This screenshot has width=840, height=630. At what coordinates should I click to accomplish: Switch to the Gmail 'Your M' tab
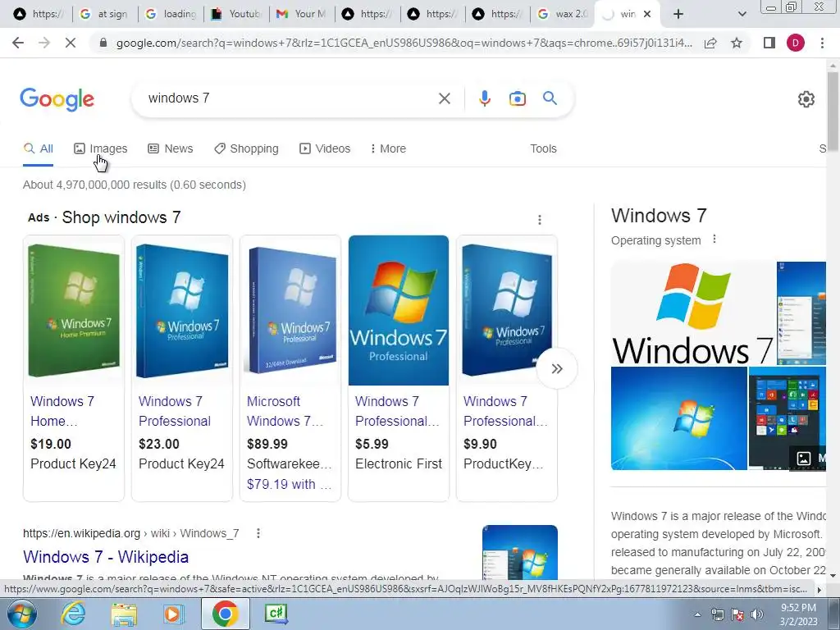coord(302,14)
